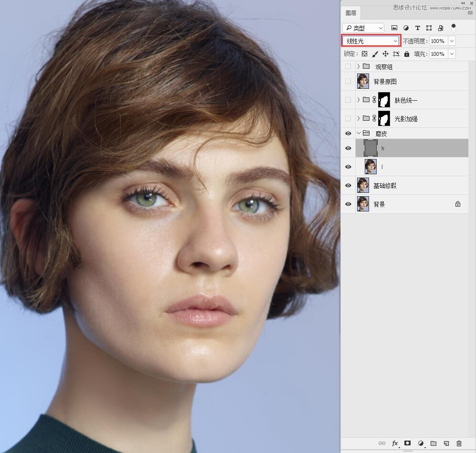
Task: Show the 背景原图 layer
Action: pos(348,81)
